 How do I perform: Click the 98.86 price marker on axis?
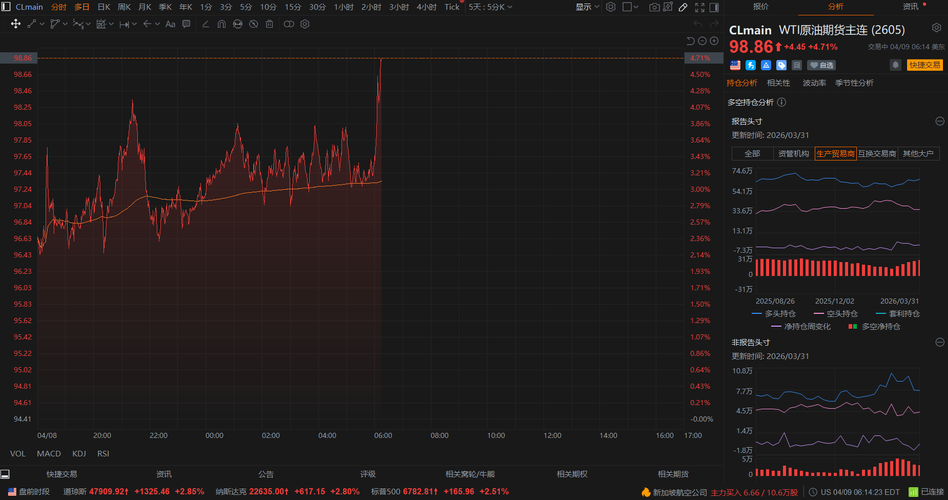(x=23, y=58)
